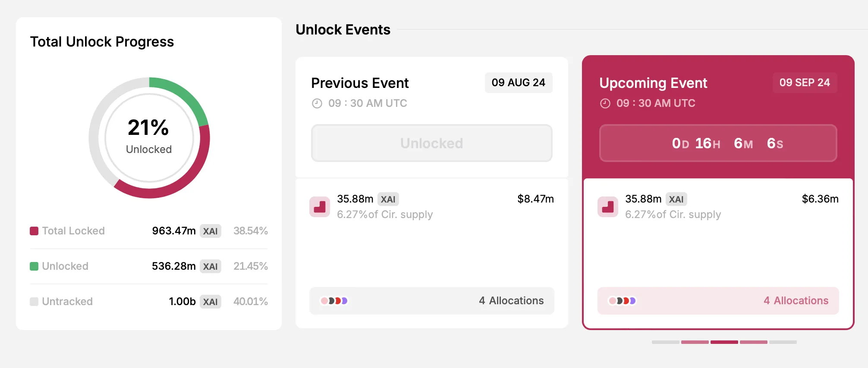Select the 09 AUG 24 date badge
Screen dimensions: 868x368
(x=519, y=83)
